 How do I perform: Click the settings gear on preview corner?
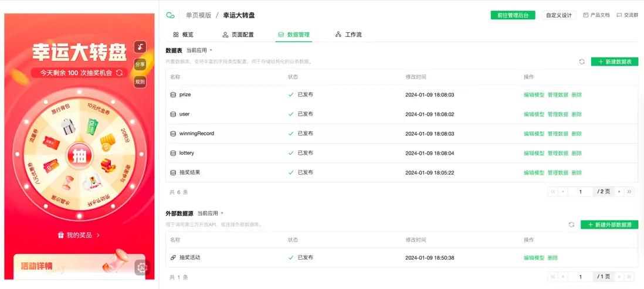click(x=141, y=267)
